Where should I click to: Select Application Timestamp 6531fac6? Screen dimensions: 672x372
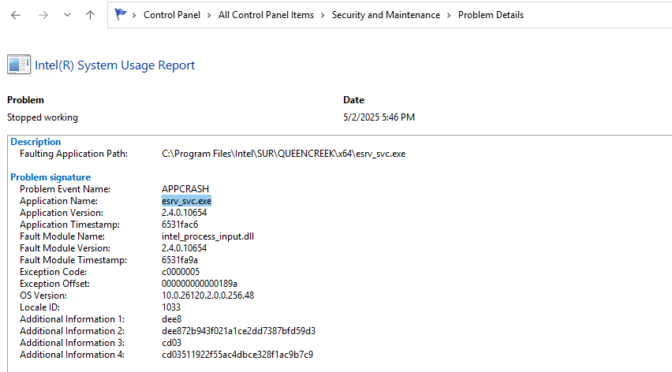tap(180, 225)
